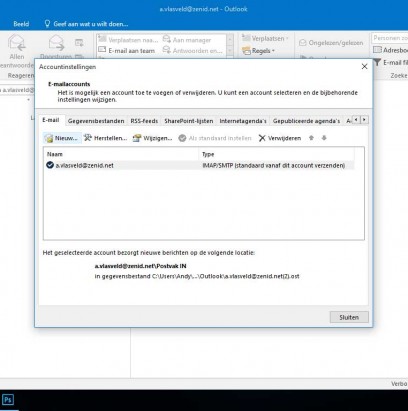Open the RSS-feeds tab
Image resolution: width=408 pixels, height=411 pixels.
coord(144,121)
